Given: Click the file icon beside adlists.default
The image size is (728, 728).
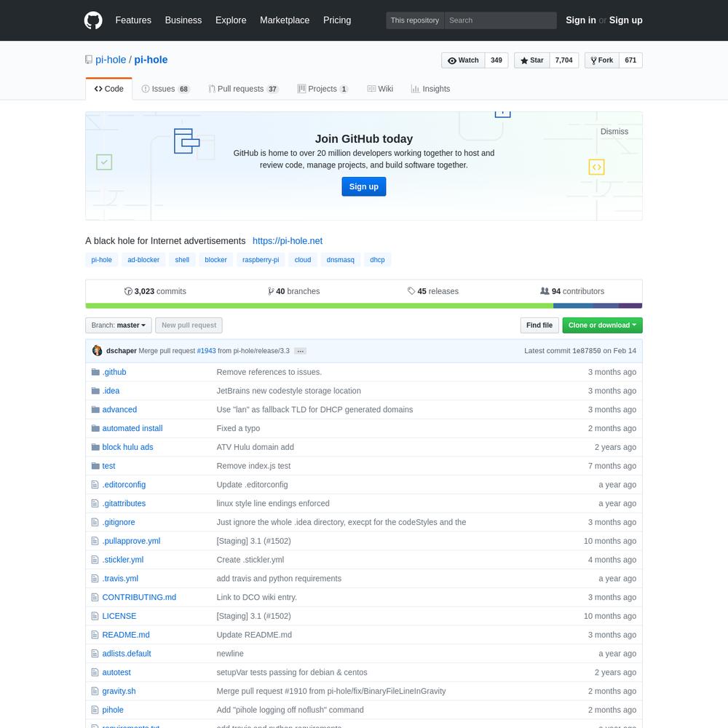Looking at the screenshot, I should tap(95, 654).
